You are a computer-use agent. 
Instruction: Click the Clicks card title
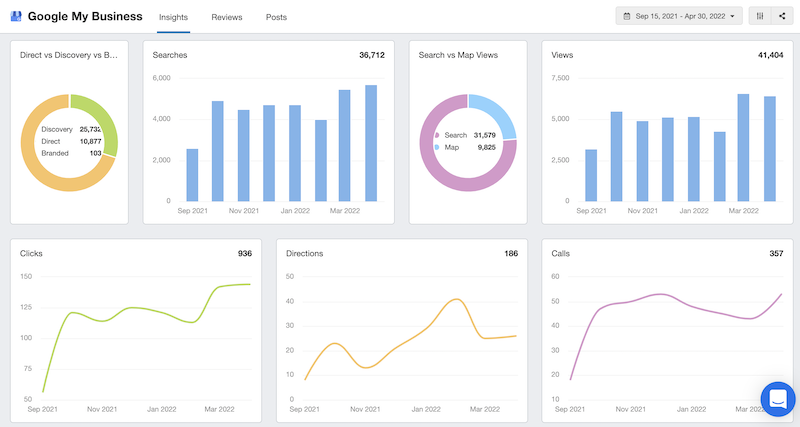pos(31,254)
